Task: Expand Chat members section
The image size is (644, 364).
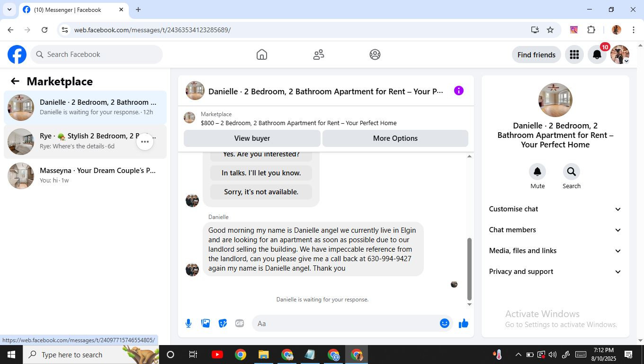Action: click(x=555, y=230)
